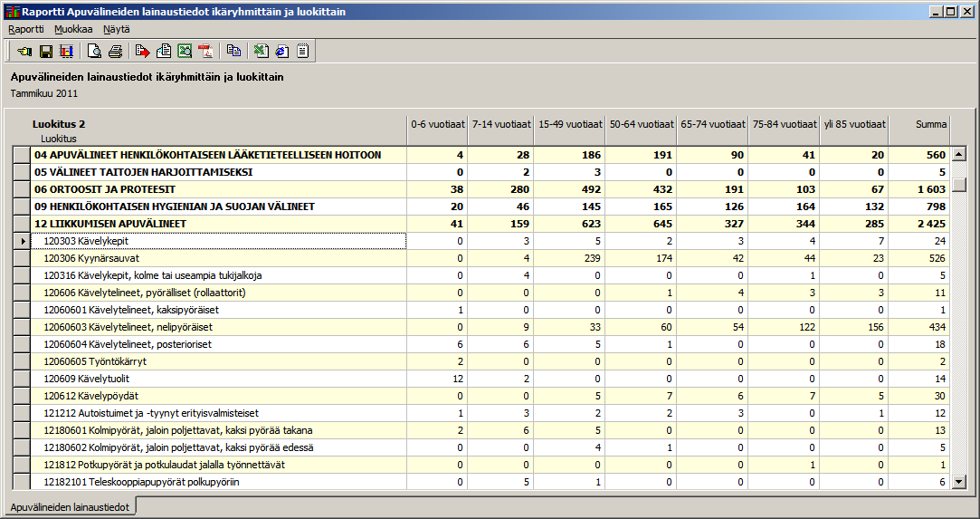Select row 120606 Kävelytelineet, pyörälliset (rollaattorit)

(219, 293)
